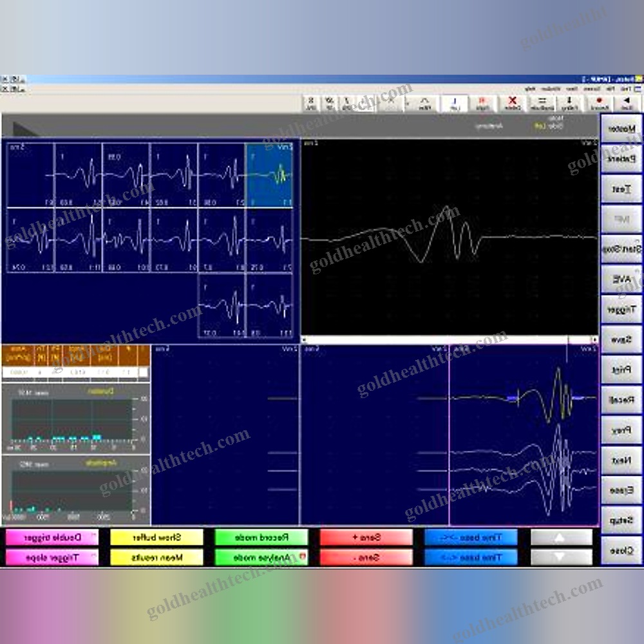The height and width of the screenshot is (644, 644).
Task: Go to the previous record with Prev
Action: click(x=621, y=430)
